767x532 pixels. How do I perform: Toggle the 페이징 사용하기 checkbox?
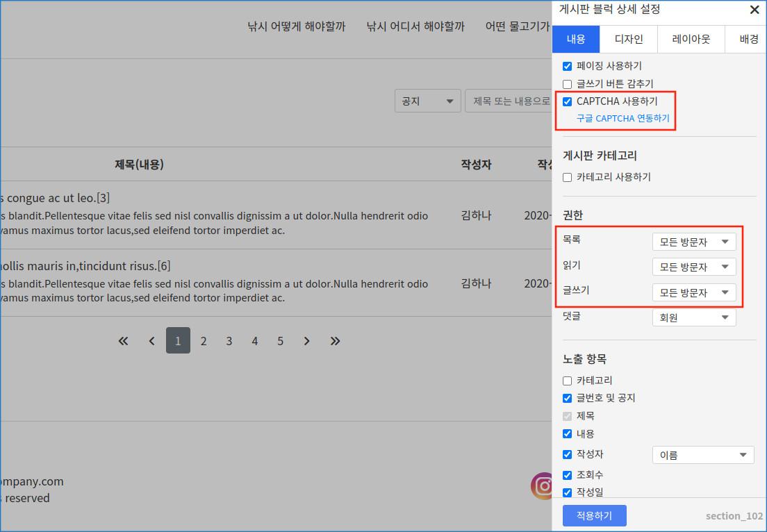click(x=568, y=66)
